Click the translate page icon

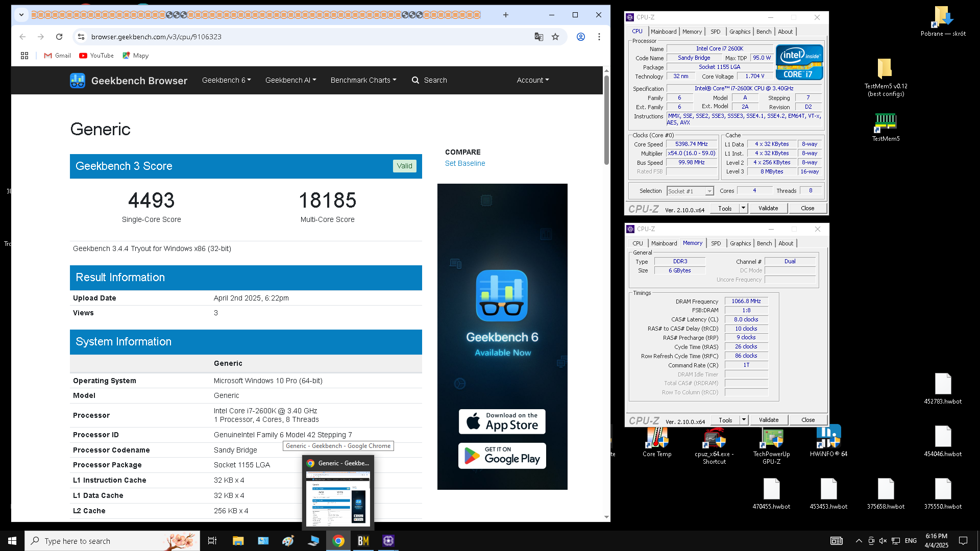point(539,37)
